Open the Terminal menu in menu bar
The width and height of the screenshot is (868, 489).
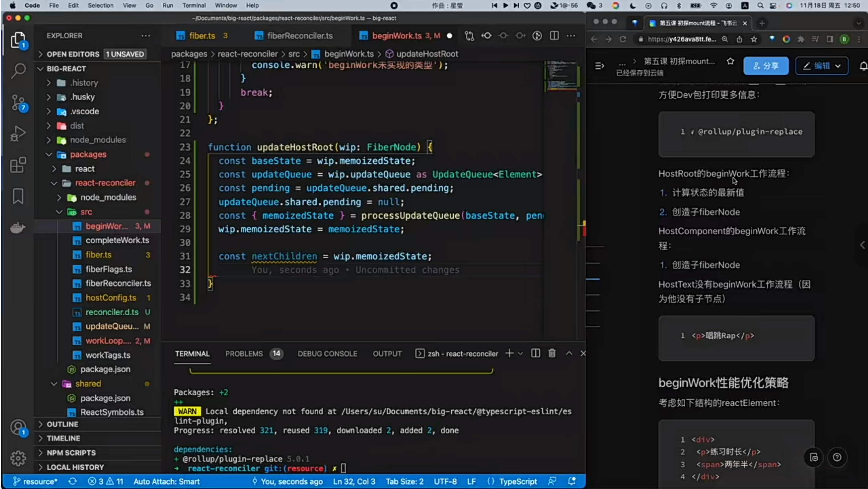point(194,5)
